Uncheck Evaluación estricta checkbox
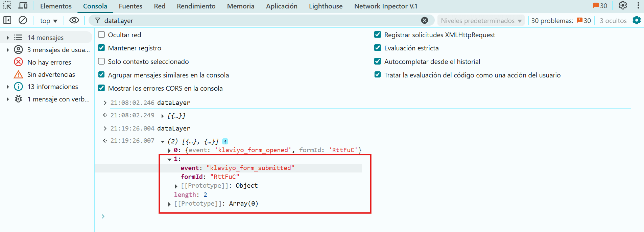The width and height of the screenshot is (644, 232). pos(378,48)
